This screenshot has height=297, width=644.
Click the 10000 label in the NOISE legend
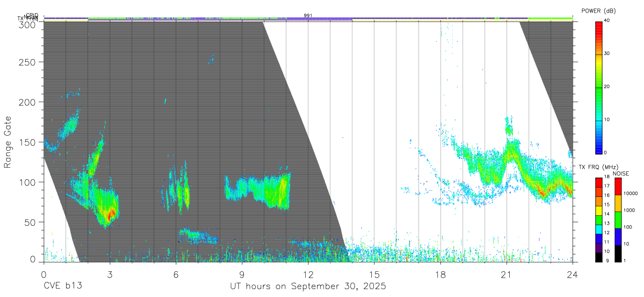tap(631, 193)
